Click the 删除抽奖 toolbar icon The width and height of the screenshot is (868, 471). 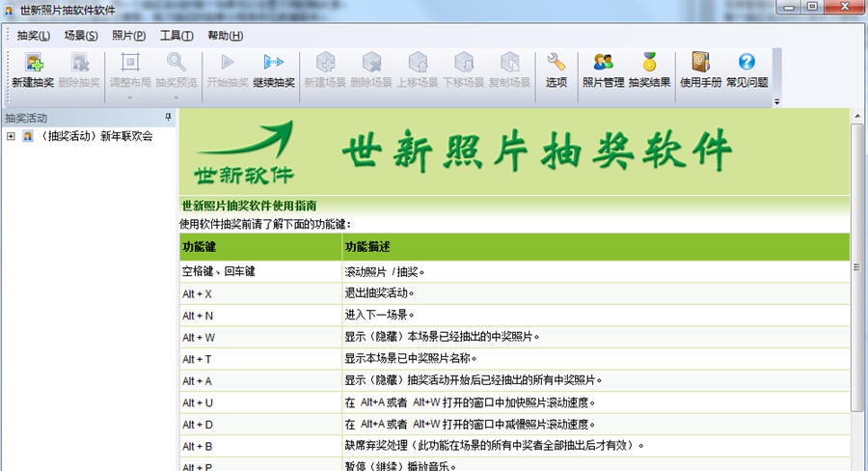(x=80, y=62)
